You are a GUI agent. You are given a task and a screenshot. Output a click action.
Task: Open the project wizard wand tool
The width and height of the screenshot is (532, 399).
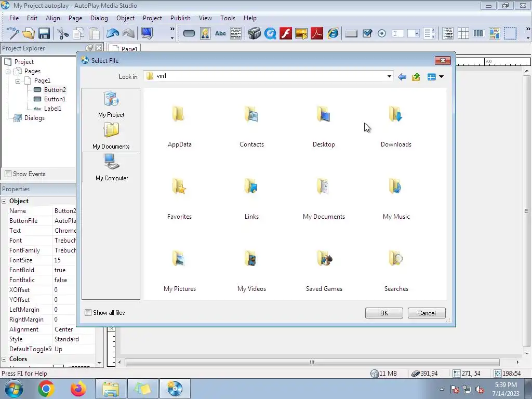tap(12, 33)
